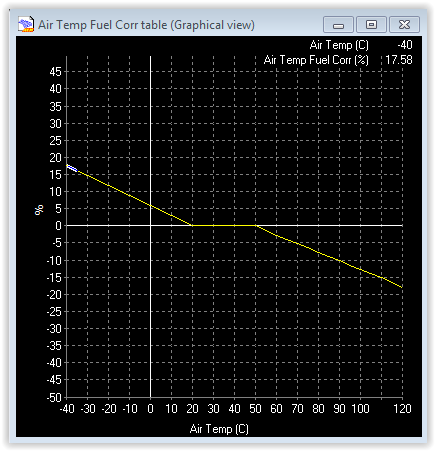Click the app icon in title bar

pyautogui.click(x=26, y=24)
